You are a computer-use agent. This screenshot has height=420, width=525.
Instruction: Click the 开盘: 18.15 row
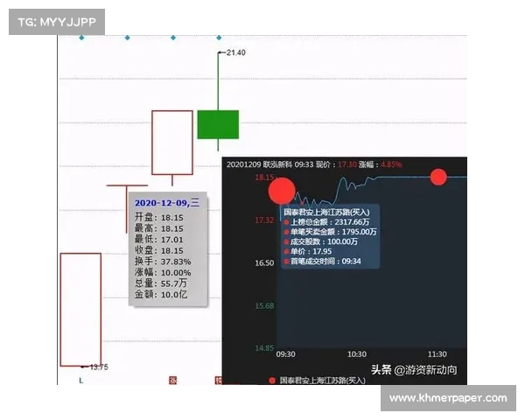(x=159, y=217)
